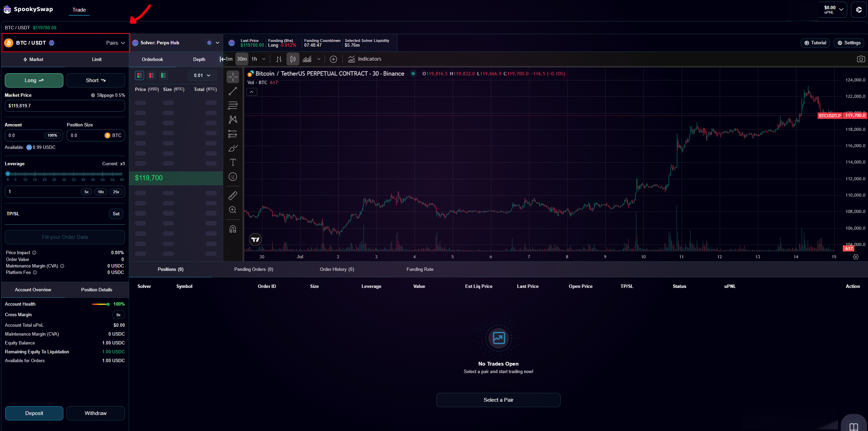Set Amount to 100% with the toggle
The width and height of the screenshot is (868, 431).
click(x=52, y=135)
